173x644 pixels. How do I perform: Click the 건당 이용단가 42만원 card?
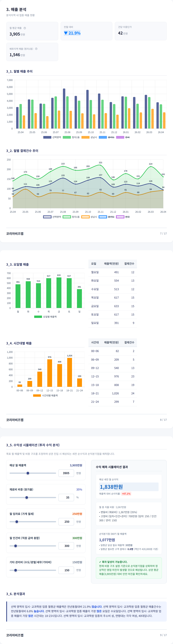(141, 31)
